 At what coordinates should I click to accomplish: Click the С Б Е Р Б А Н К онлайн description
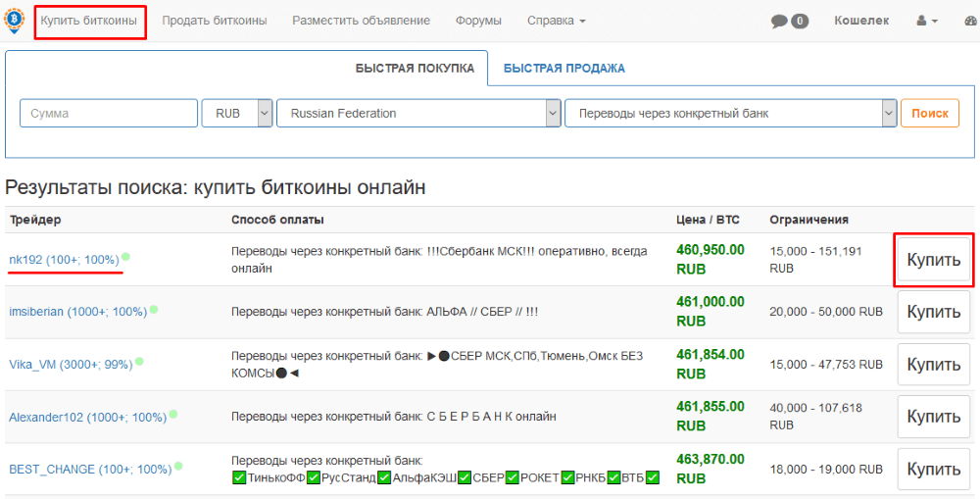click(394, 416)
